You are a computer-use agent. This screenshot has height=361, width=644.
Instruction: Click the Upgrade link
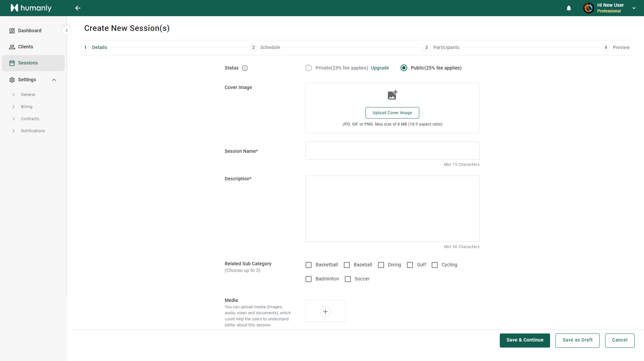[380, 68]
